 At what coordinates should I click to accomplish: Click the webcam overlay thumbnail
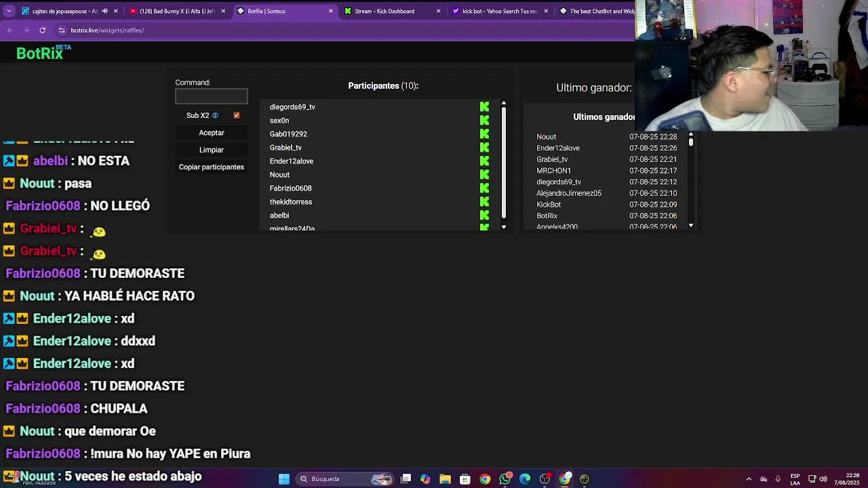(751, 65)
